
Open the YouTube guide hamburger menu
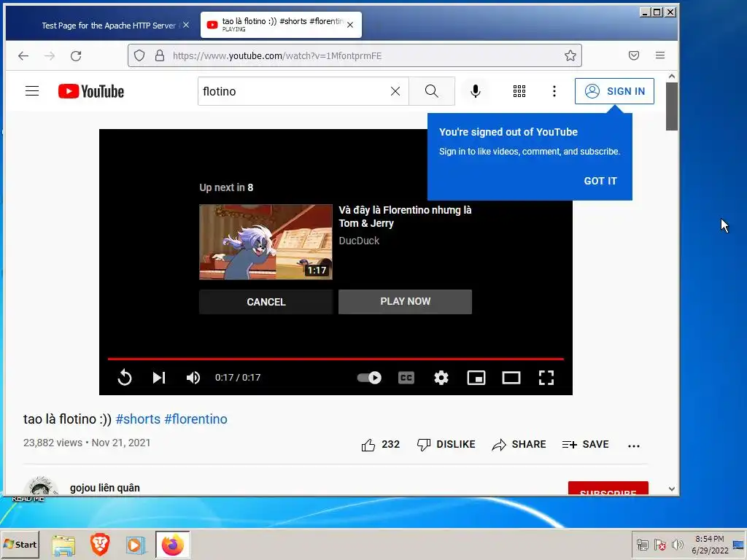(32, 91)
